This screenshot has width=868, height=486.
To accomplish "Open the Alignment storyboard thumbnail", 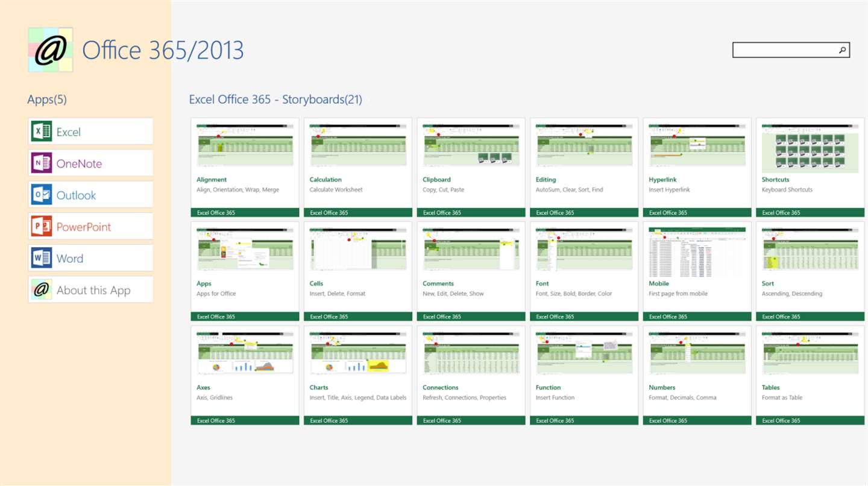I will click(245, 147).
